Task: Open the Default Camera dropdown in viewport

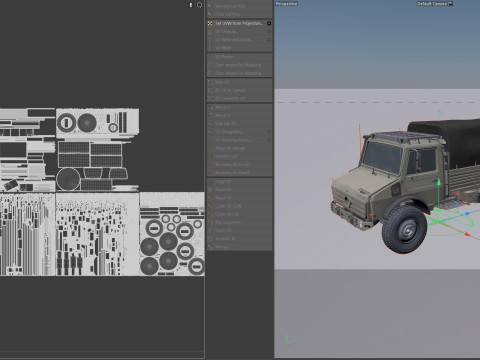Action: [x=435, y=4]
